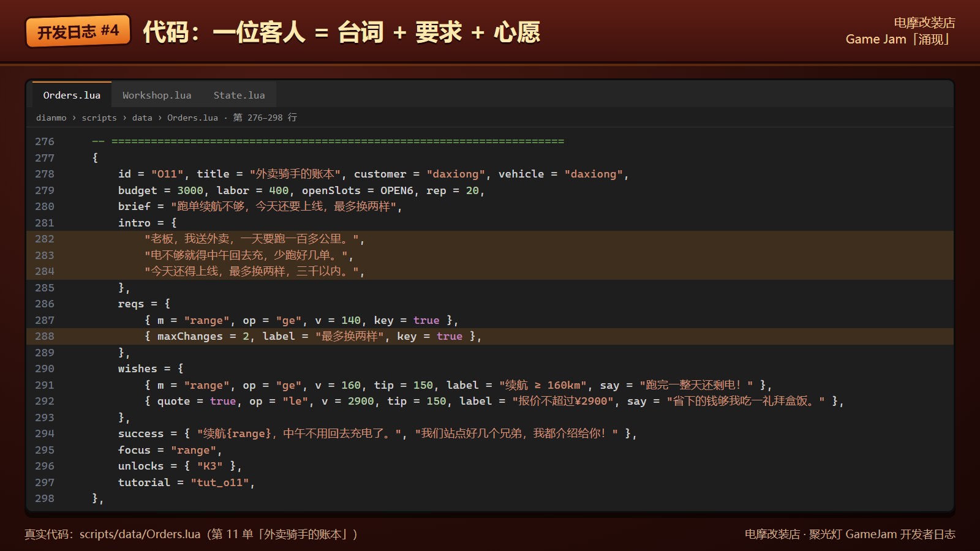Click the say string "跑完一整天还剩电！"
This screenshot has width=980, height=551.
coord(696,385)
